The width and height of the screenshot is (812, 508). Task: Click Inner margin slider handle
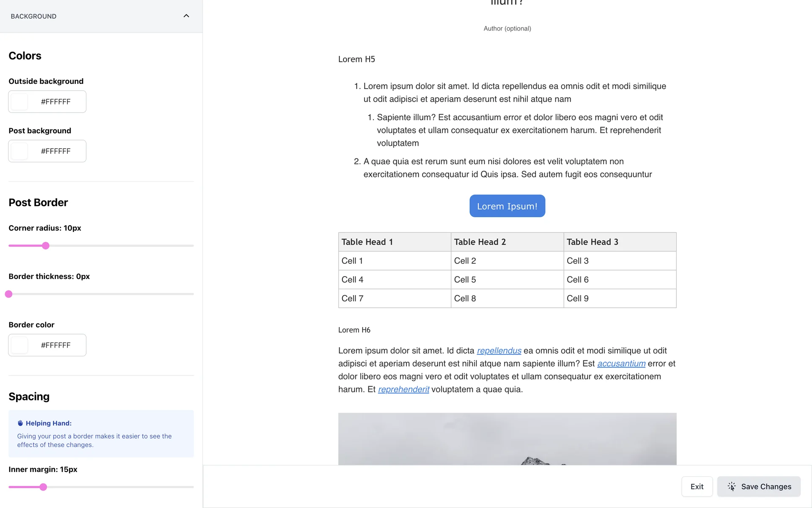click(43, 487)
